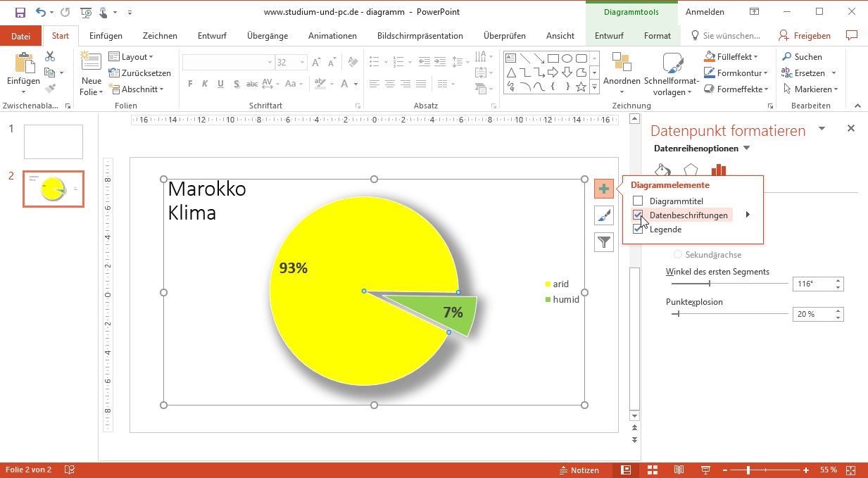The width and height of the screenshot is (868, 478).
Task: Click the Cut scissors icon
Action: point(50,57)
